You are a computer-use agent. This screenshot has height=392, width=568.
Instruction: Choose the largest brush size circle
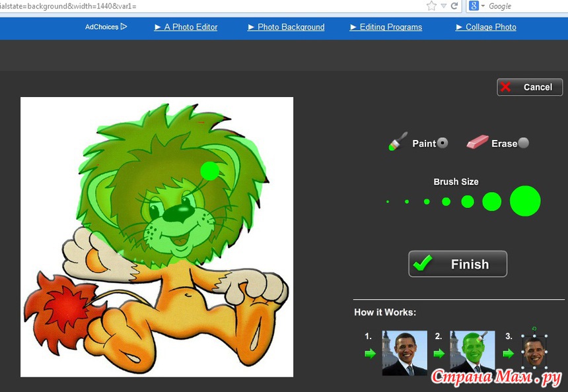525,201
